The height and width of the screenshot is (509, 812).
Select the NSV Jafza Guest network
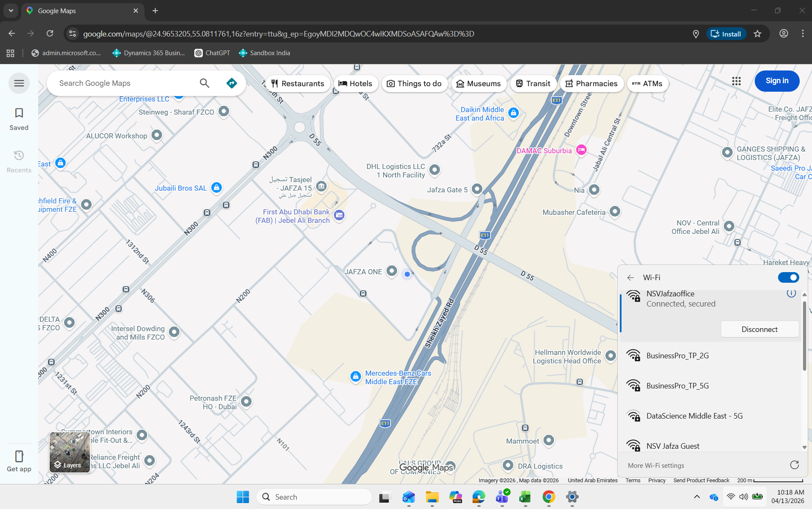(711, 445)
